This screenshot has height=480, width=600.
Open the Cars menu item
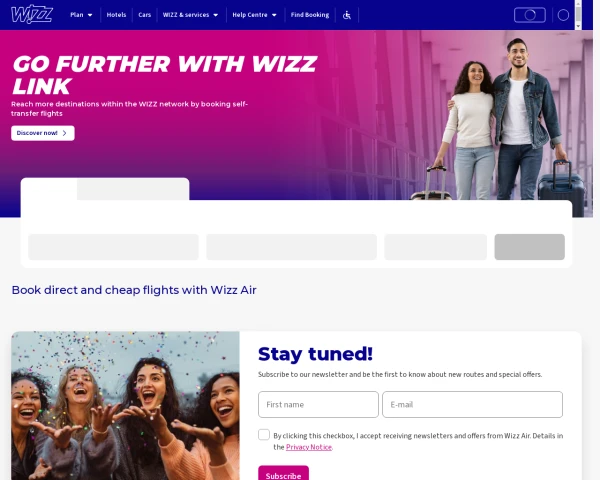click(145, 15)
